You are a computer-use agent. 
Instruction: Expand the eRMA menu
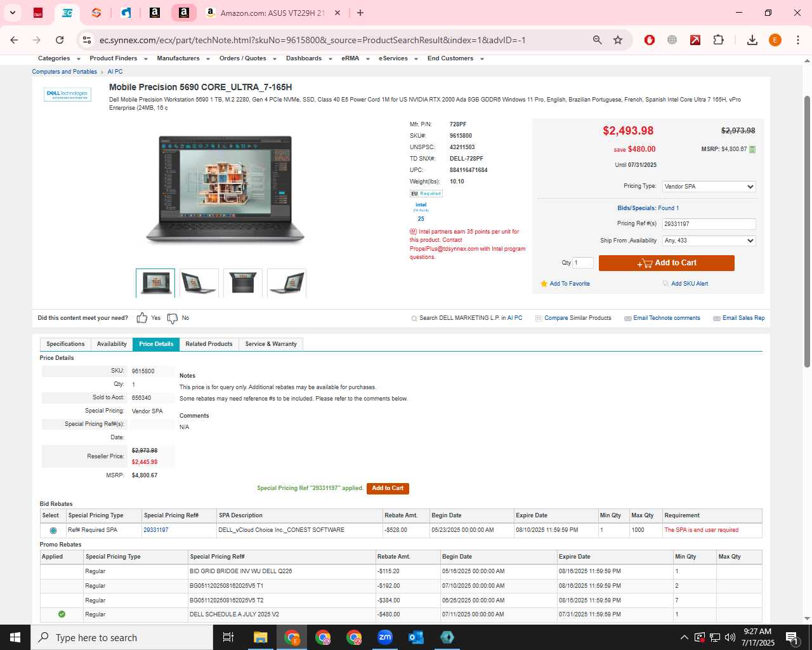point(355,58)
